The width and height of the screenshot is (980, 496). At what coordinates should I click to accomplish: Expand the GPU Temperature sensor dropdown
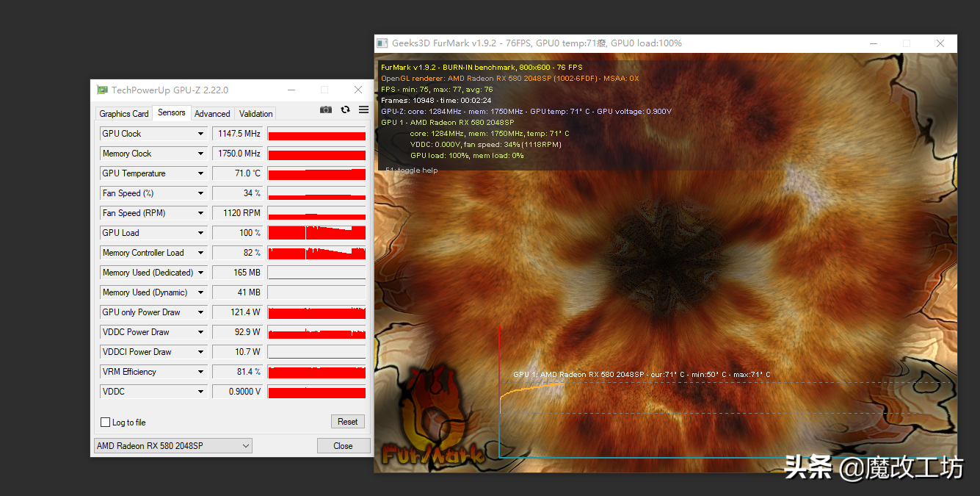click(x=200, y=173)
